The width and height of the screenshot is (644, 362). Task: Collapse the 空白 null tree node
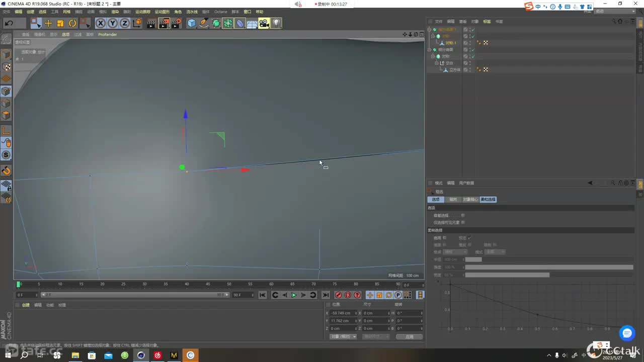(437, 63)
